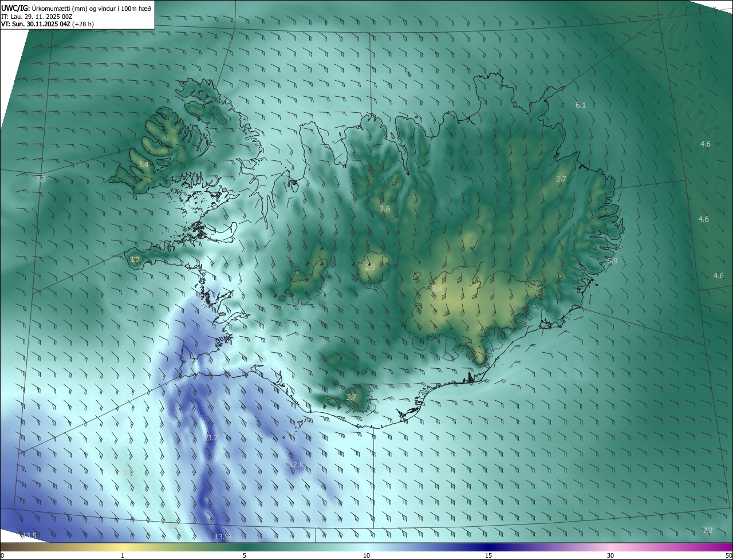Click the color scale tick labeled 15
Image resolution: width=733 pixels, height=560 pixels.
click(488, 555)
